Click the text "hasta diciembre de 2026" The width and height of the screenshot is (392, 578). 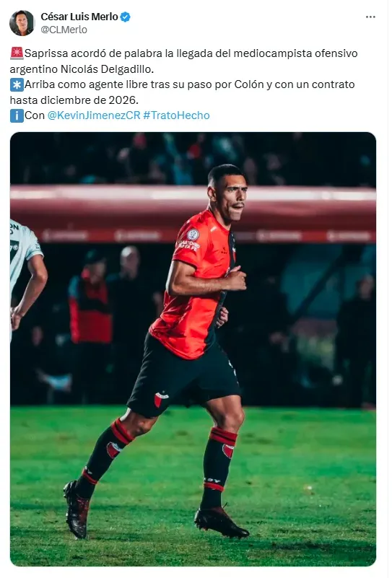pos(74,100)
